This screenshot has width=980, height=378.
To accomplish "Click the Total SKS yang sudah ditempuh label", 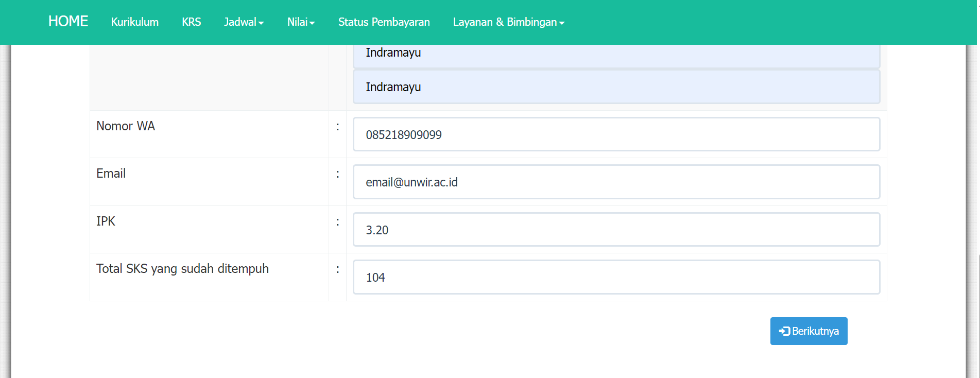I will point(182,269).
